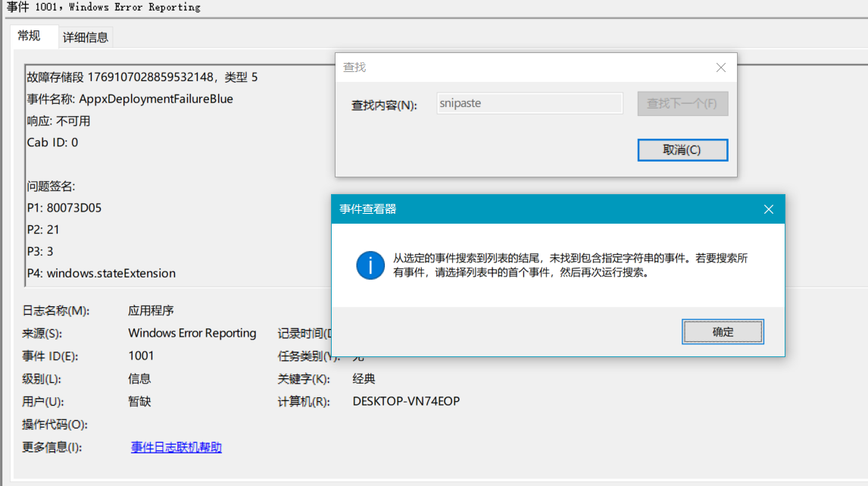This screenshot has width=868, height=486.
Task: Close the 事件查看器 message box with X
Action: point(768,209)
